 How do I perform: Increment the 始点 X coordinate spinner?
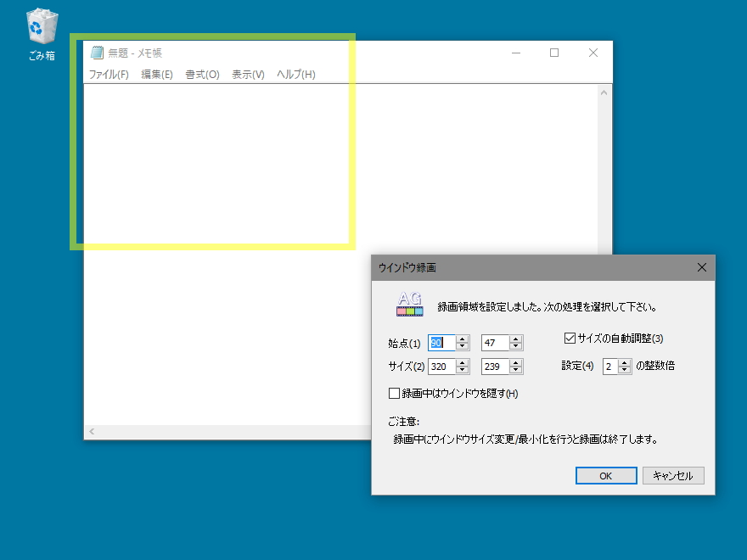(x=460, y=339)
